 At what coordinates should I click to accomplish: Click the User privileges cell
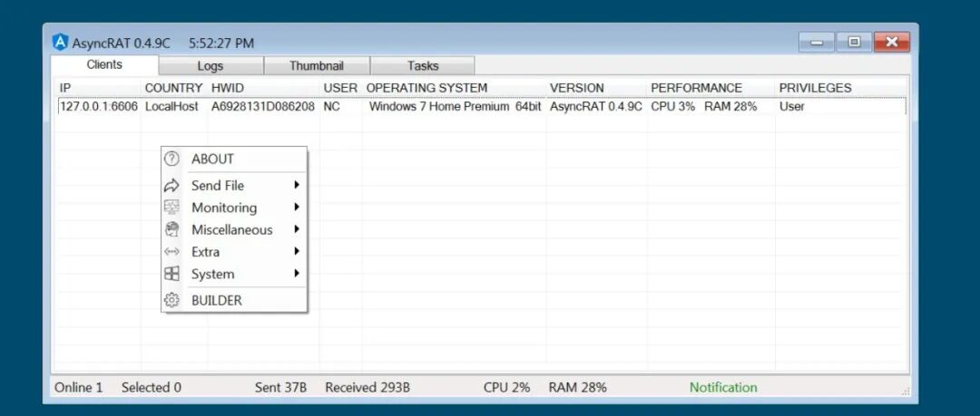(791, 107)
